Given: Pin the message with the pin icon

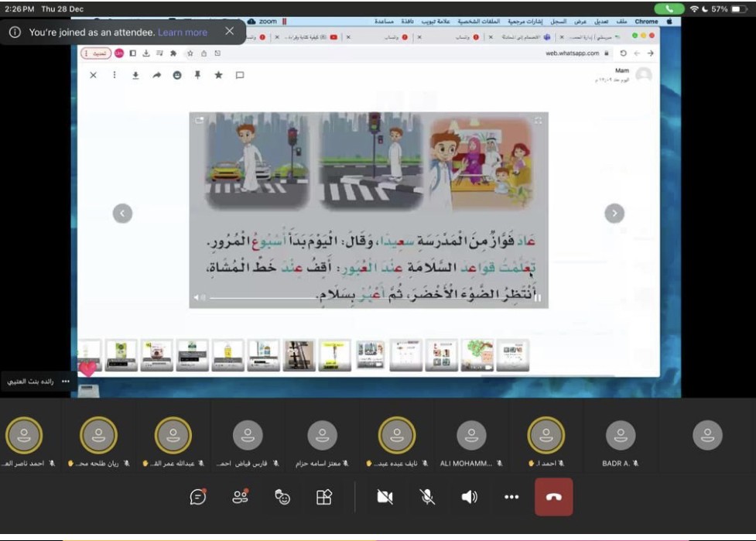Looking at the screenshot, I should (197, 75).
